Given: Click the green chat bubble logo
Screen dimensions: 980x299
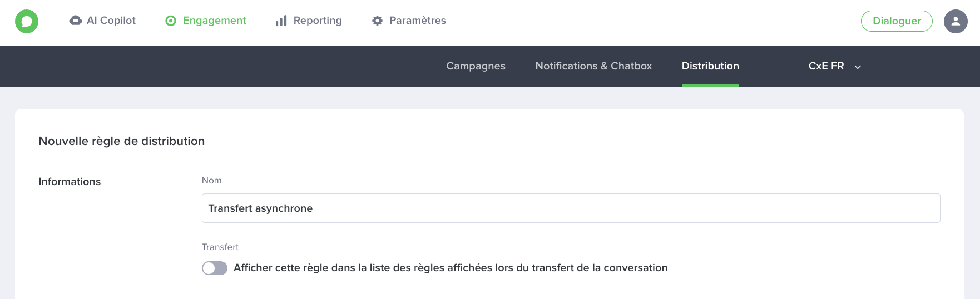Looking at the screenshot, I should pyautogui.click(x=27, y=22).
